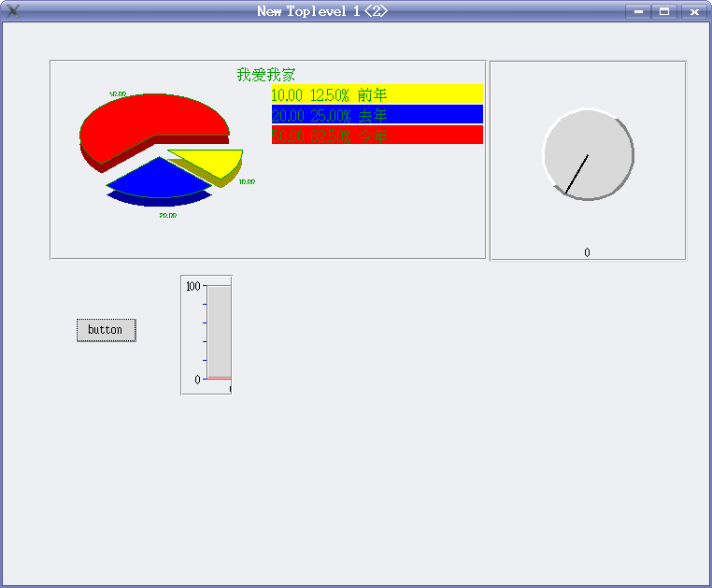Click the 50.00 label above red slice
This screenshot has width=712, height=588.
(x=118, y=94)
